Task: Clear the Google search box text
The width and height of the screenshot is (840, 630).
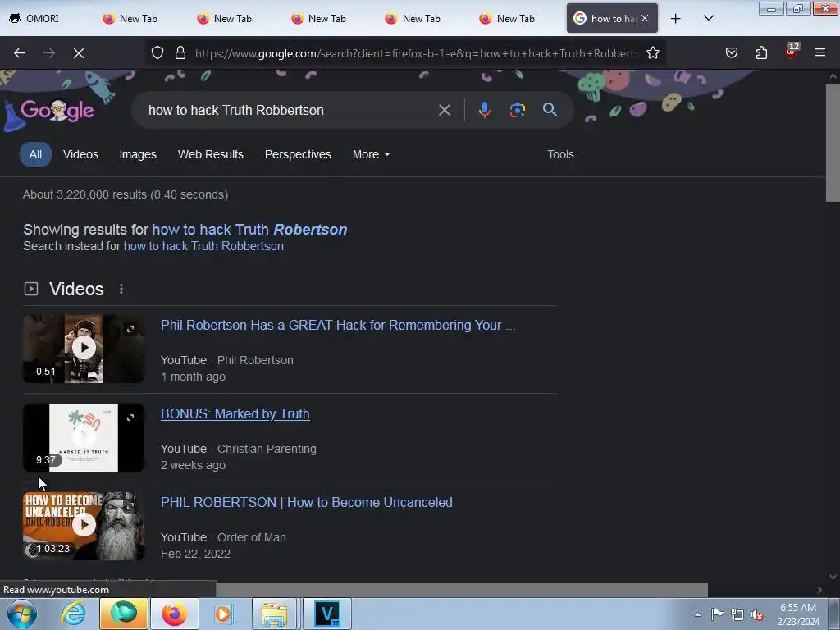Action: 444,111
